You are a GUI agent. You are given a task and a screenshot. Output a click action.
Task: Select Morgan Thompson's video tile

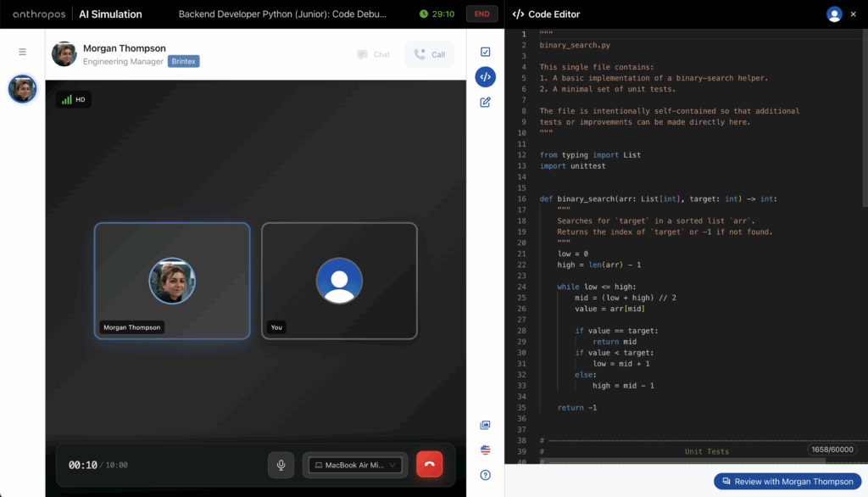(172, 281)
